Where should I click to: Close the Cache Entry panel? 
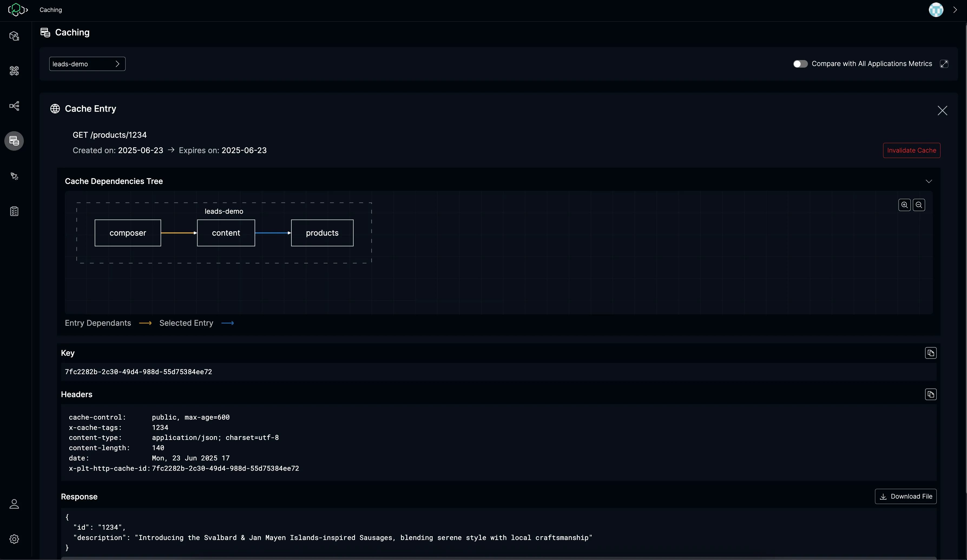point(942,111)
